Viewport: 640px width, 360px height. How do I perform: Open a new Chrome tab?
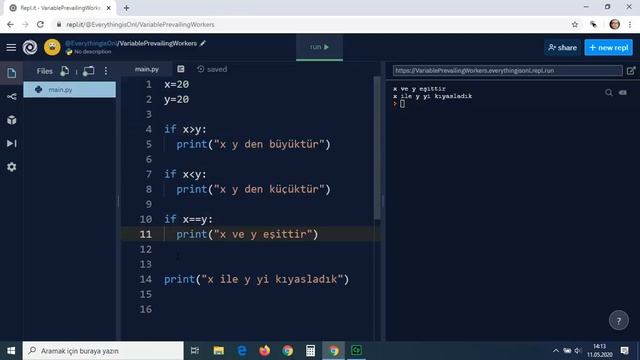(127, 8)
